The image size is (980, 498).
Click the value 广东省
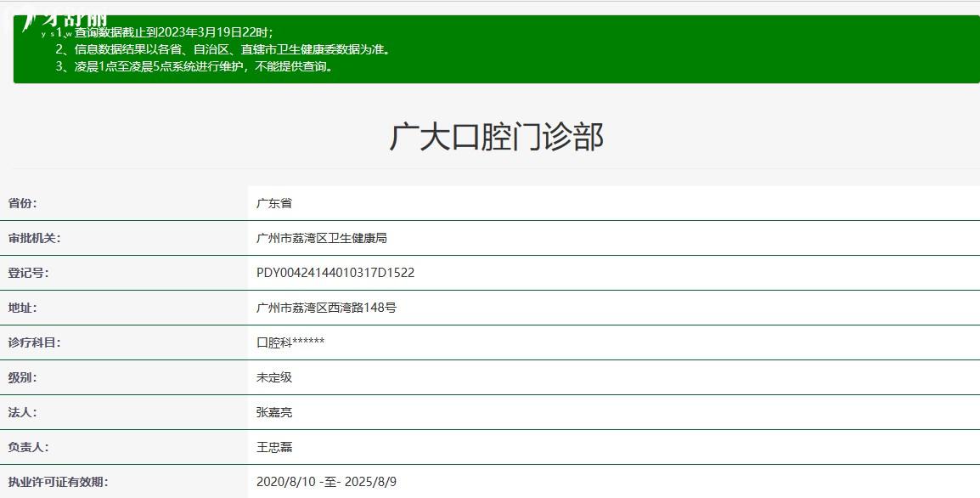coord(273,203)
